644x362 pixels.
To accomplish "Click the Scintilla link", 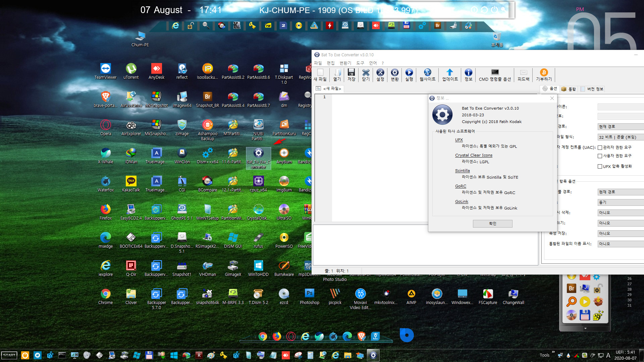I will click(x=462, y=171).
